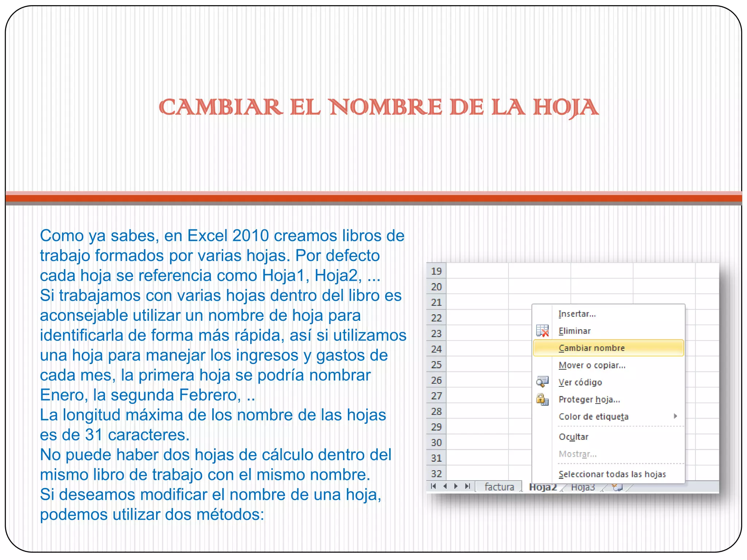Click the line 'Enero, la segunda Febrero, ..'

pos(147,395)
